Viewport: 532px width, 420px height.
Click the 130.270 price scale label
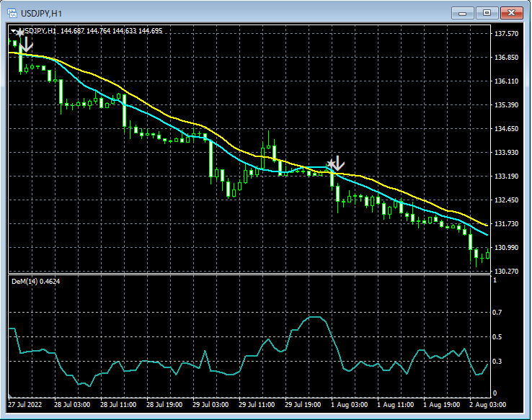coord(506,271)
